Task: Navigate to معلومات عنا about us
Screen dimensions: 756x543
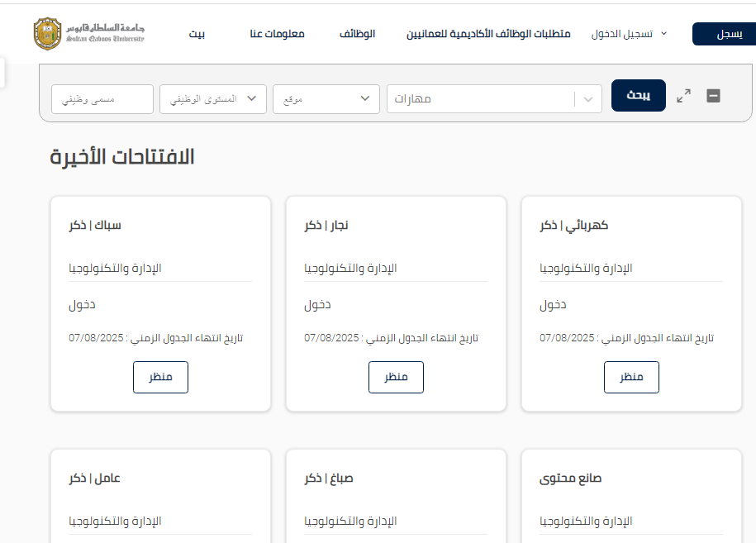Action: point(277,35)
